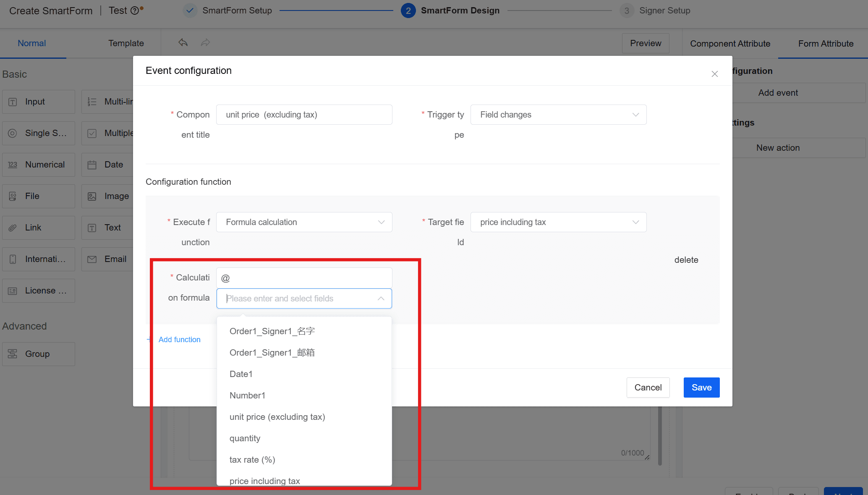
Task: Click the Add function link
Action: [179, 339]
